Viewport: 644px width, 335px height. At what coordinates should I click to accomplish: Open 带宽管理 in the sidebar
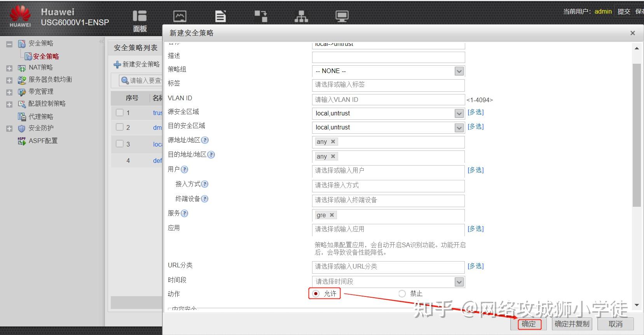click(41, 92)
